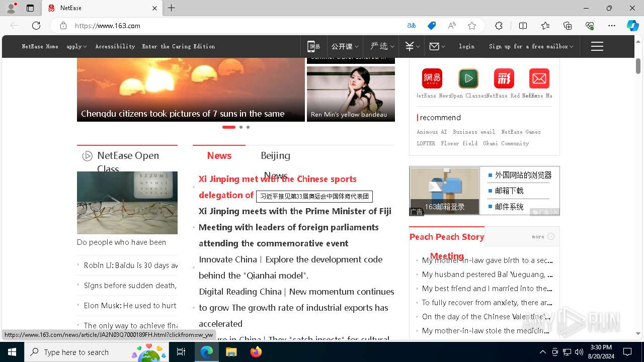Click more in Peach Peach Story section
The height and width of the screenshot is (362, 644).
point(543,236)
